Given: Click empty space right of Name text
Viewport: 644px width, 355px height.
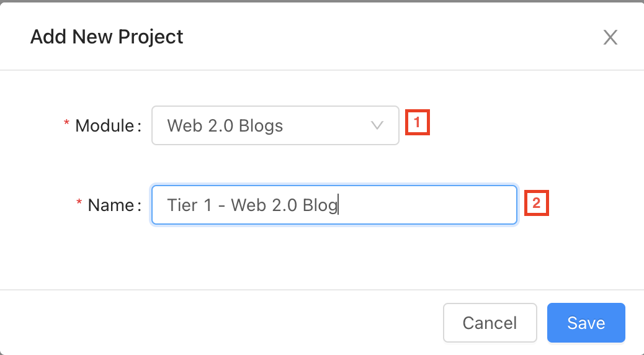Looking at the screenshot, I should [x=434, y=205].
